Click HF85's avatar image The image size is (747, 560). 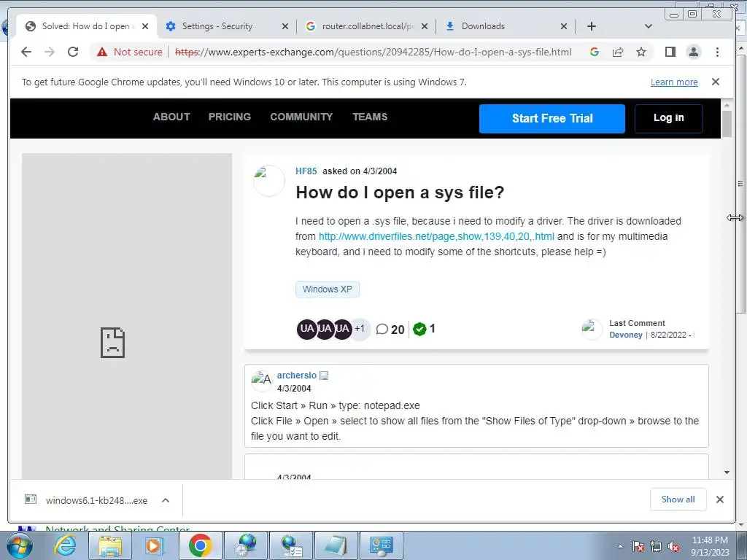coord(268,181)
